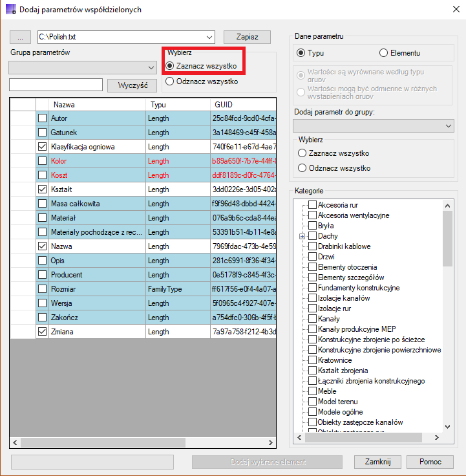Check the Drabinki kablowe category

coord(312,246)
